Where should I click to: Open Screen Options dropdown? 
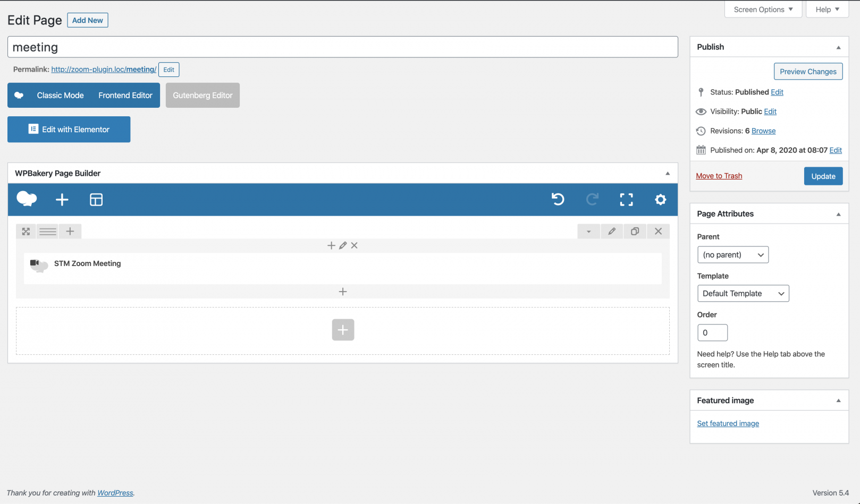[763, 10]
